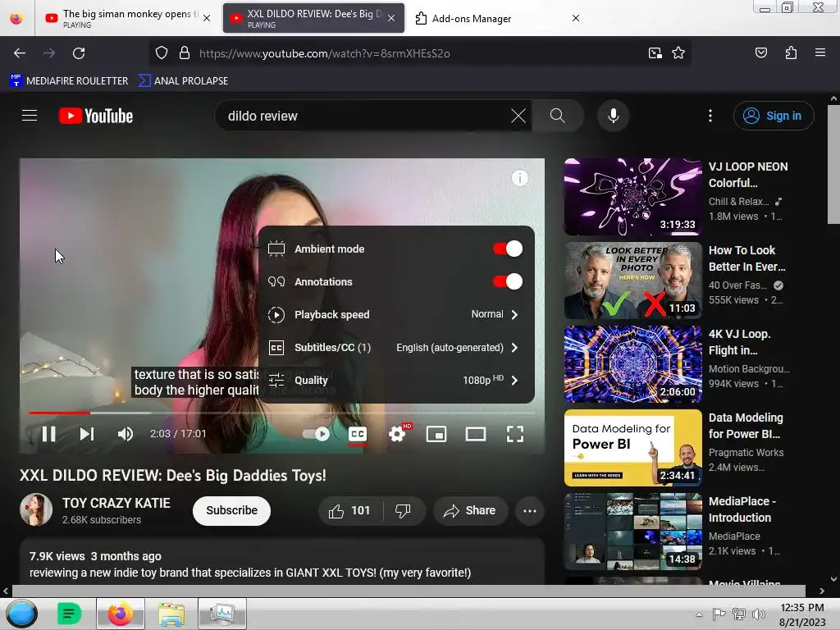Open system tray volume icon
Image resolution: width=840 pixels, height=630 pixels.
tap(759, 614)
